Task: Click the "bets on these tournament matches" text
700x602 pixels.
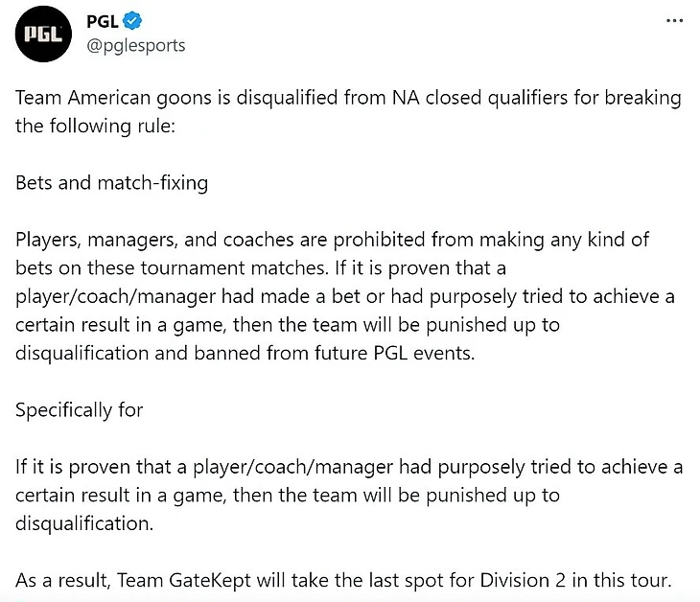Action: 153,266
